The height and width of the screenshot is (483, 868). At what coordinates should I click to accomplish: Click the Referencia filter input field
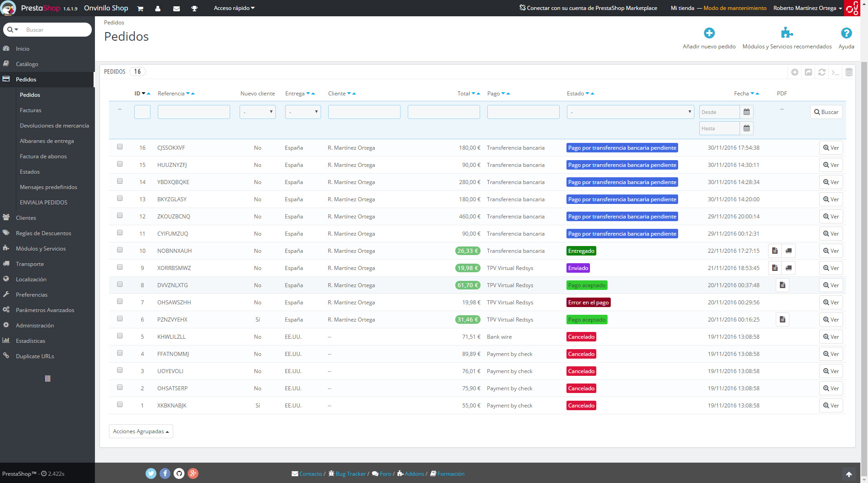(x=193, y=112)
